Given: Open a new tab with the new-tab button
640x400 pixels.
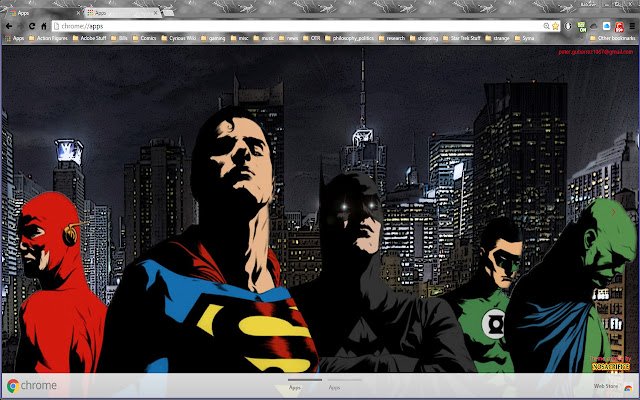Looking at the screenshot, I should (169, 13).
